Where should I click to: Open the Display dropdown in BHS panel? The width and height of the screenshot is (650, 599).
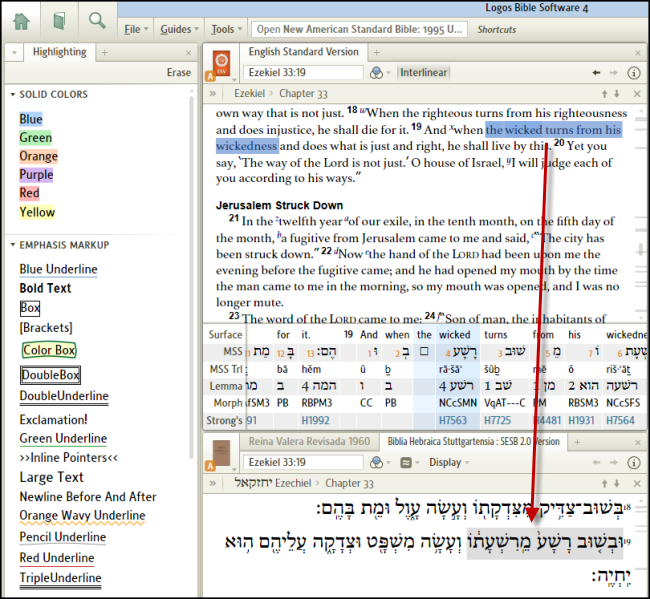pyautogui.click(x=449, y=462)
